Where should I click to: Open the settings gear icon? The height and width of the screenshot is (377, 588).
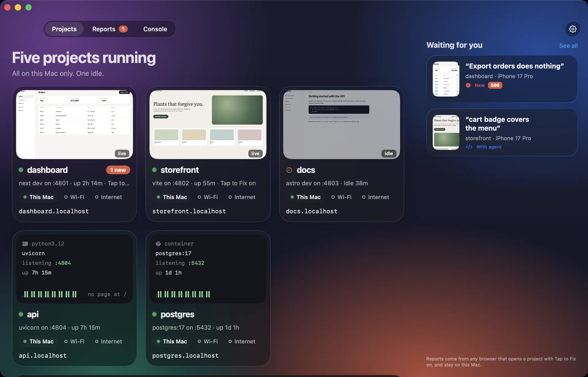click(573, 29)
